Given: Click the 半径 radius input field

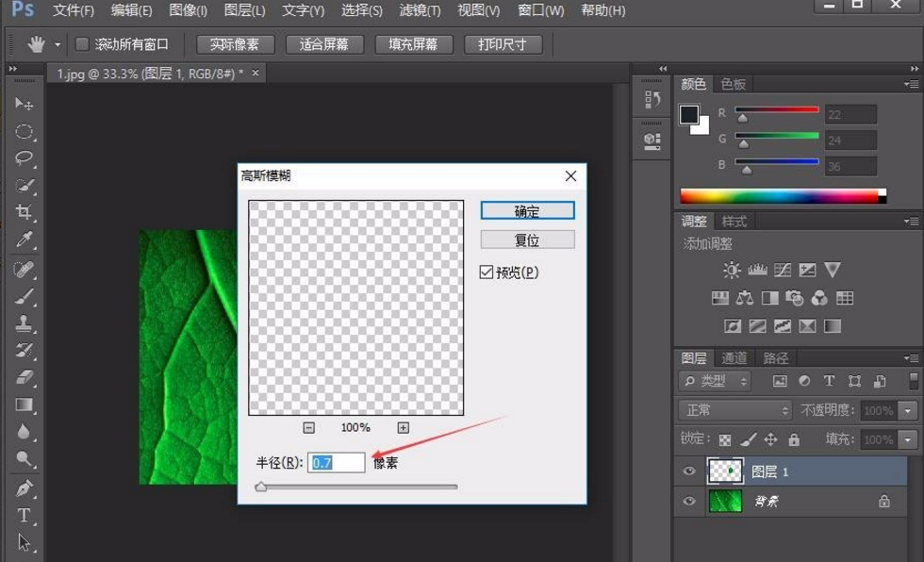Looking at the screenshot, I should (x=337, y=462).
